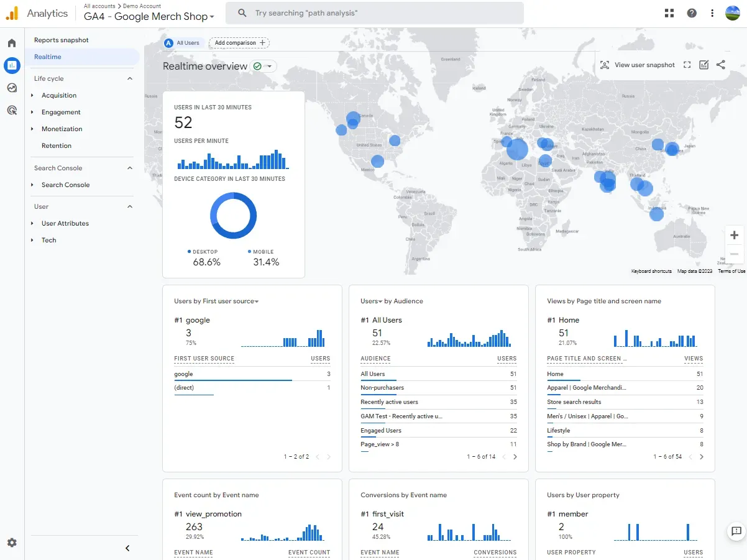Open the more options vertical dots menu
This screenshot has width=747, height=560.
coord(712,13)
